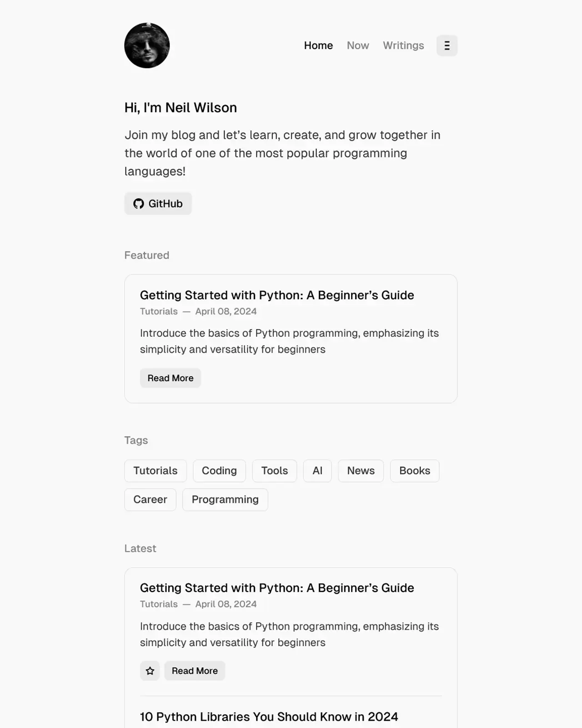582x728 pixels.
Task: Select the Career tag
Action: [x=150, y=499]
